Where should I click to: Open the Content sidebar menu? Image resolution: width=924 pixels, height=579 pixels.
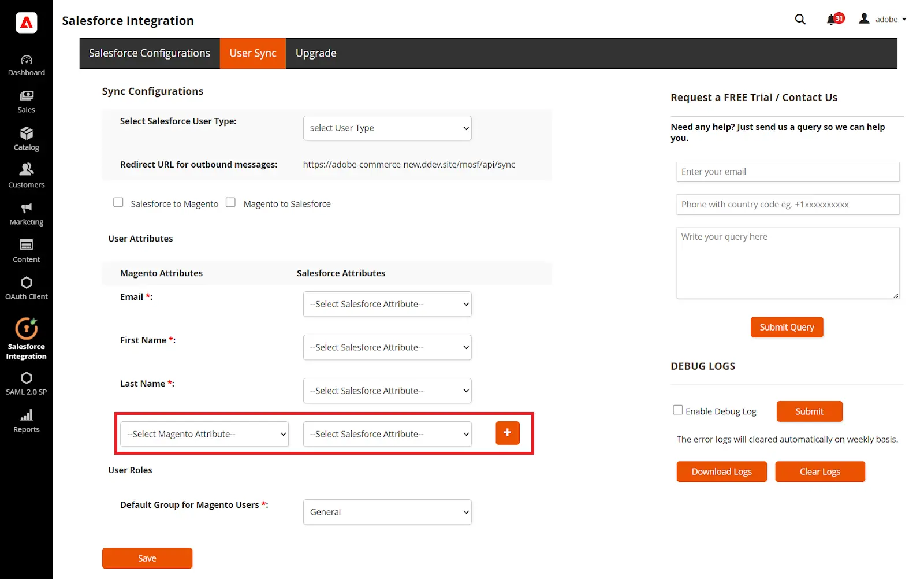point(26,251)
